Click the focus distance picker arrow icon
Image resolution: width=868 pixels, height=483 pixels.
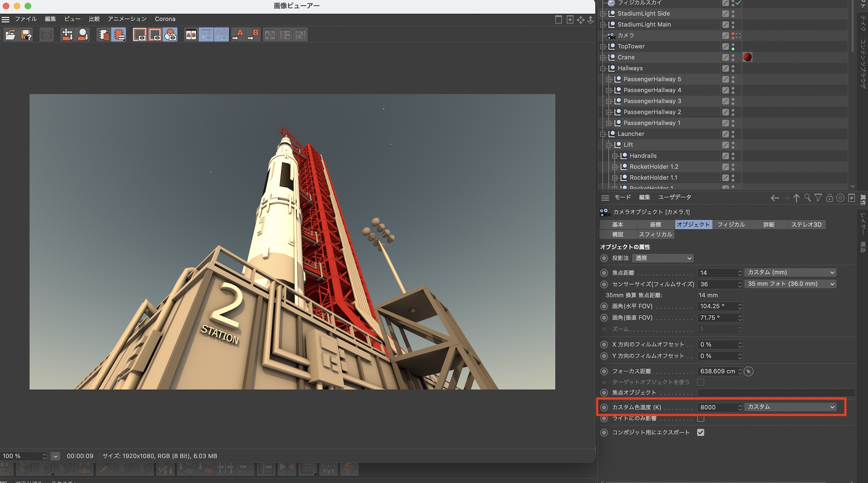pyautogui.click(x=749, y=372)
